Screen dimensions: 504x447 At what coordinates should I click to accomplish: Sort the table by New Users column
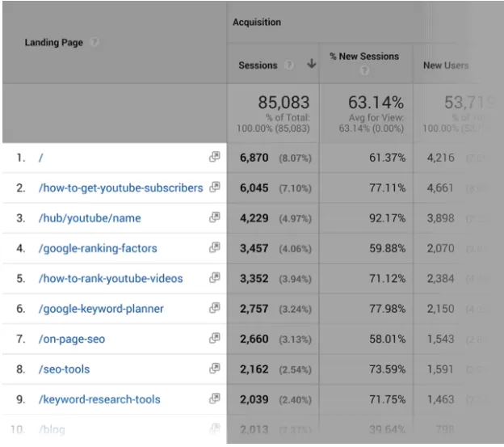click(446, 65)
